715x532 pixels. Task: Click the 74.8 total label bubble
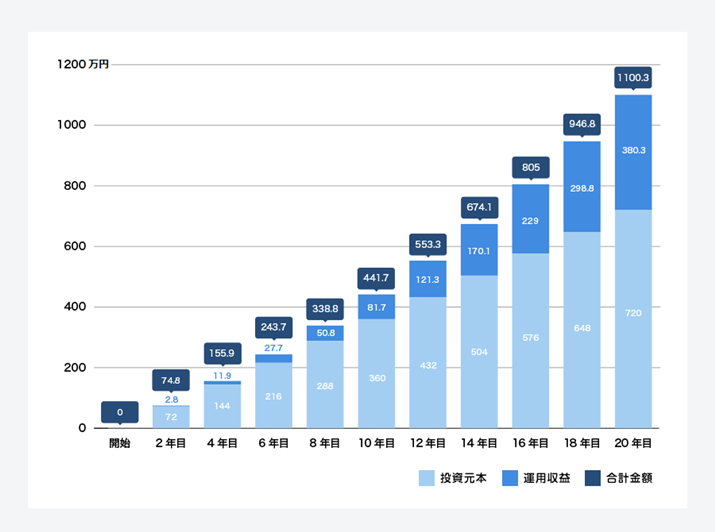point(171,380)
